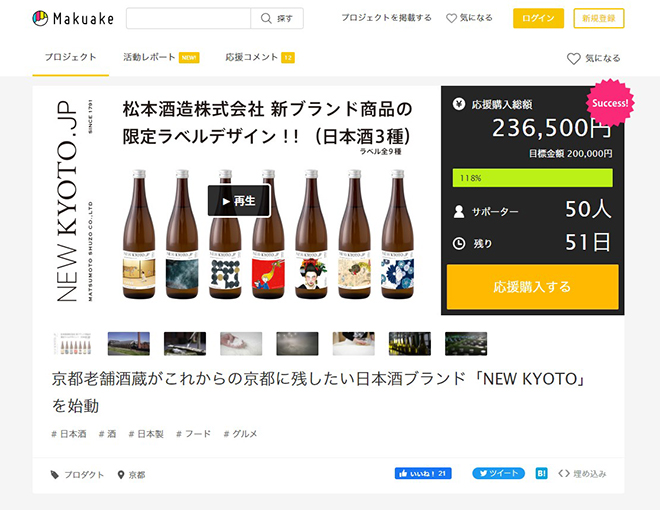Click the 応援購入する button
Viewport: 660px width, 510px height.
coord(532,287)
